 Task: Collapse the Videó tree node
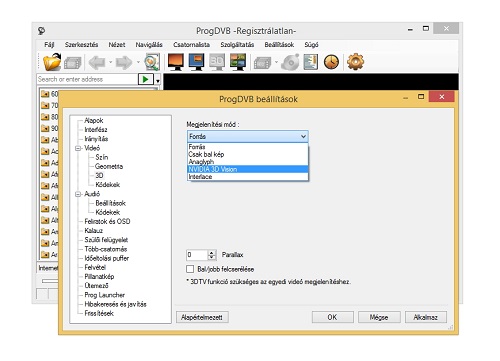[78, 148]
